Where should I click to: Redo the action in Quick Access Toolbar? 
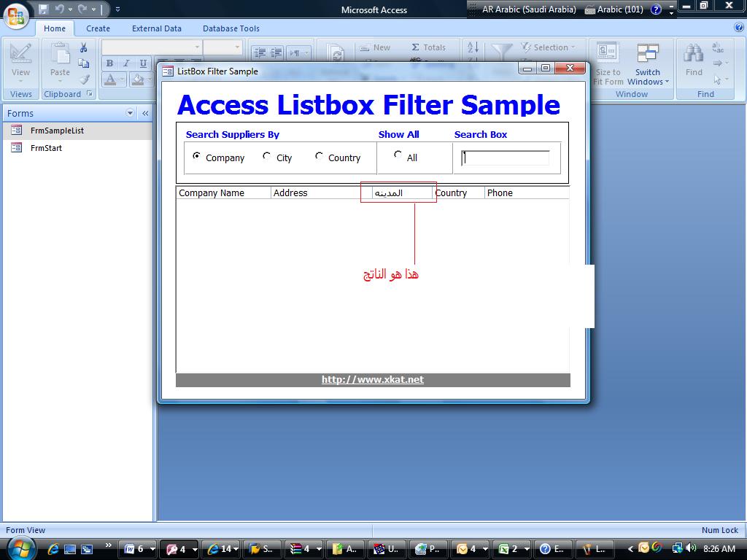82,9
